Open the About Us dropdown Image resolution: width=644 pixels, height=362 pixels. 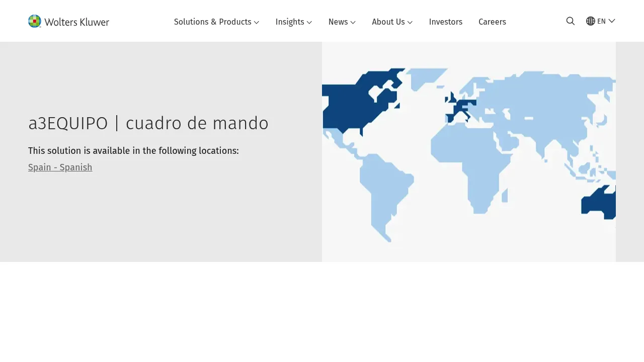point(392,22)
